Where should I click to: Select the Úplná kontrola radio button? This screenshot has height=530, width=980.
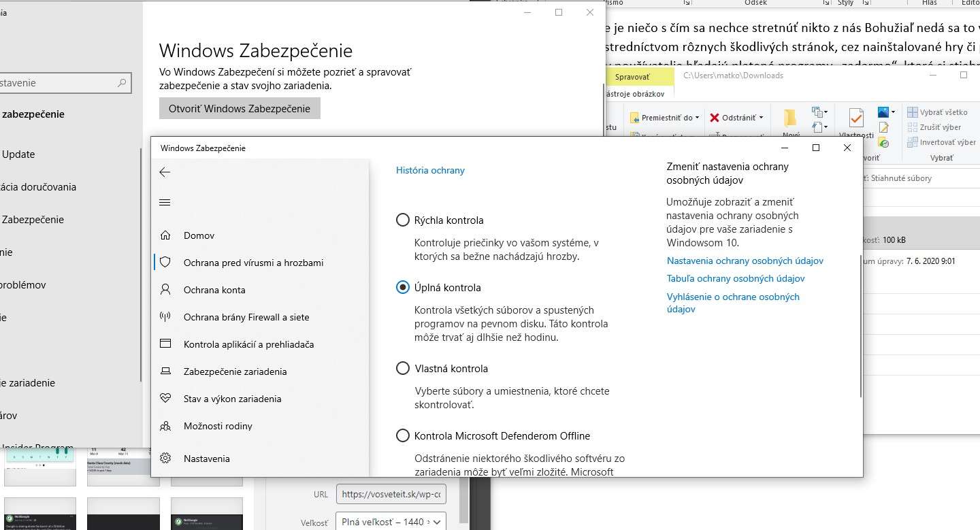click(403, 288)
